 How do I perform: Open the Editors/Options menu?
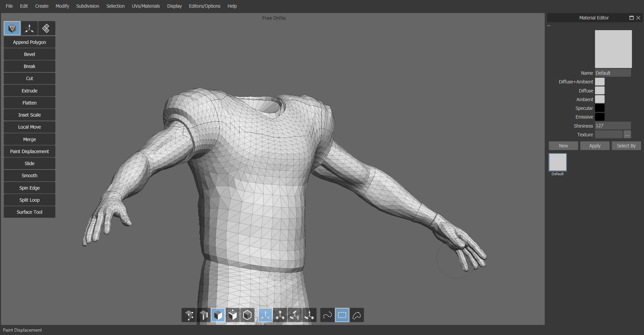click(205, 6)
